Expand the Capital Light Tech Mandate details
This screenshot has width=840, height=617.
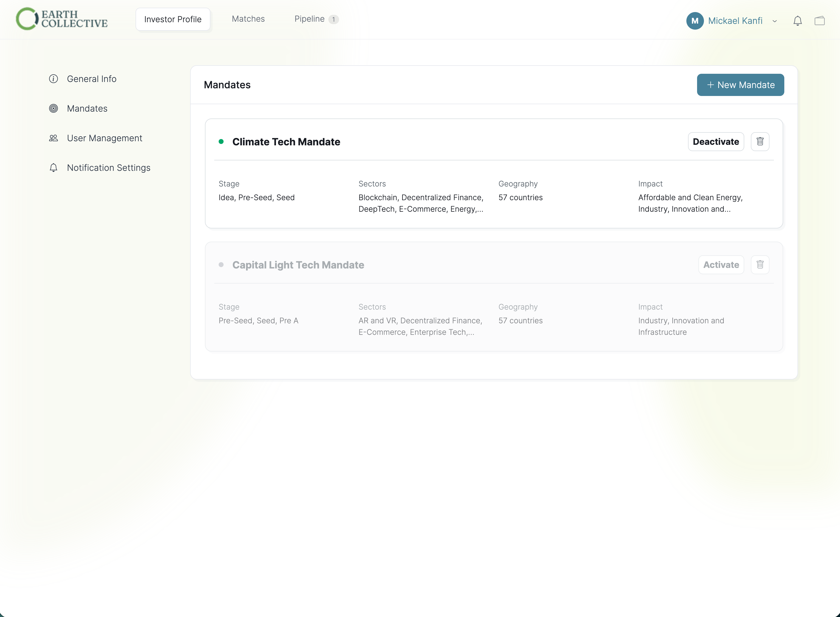(298, 265)
